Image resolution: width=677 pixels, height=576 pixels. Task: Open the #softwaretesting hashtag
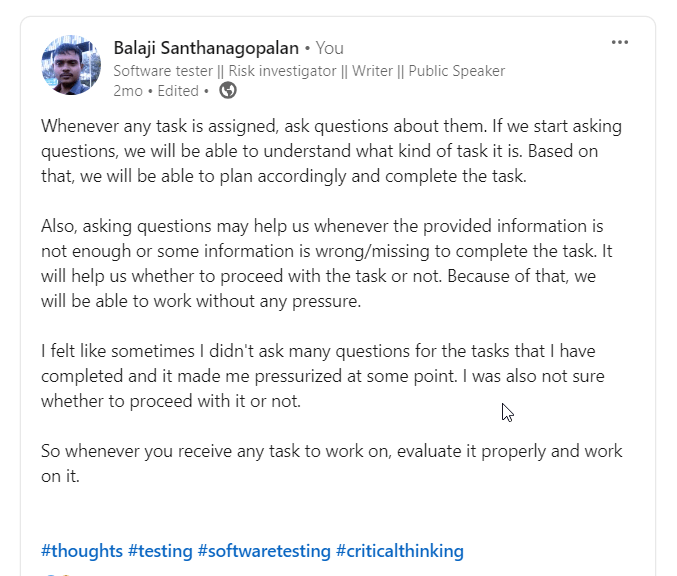click(x=264, y=551)
